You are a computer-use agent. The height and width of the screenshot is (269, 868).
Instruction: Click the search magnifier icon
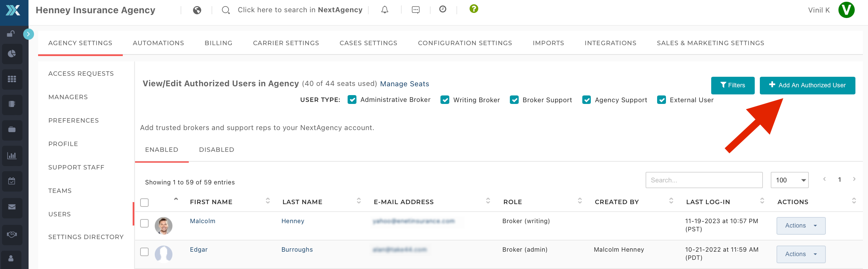pos(226,10)
